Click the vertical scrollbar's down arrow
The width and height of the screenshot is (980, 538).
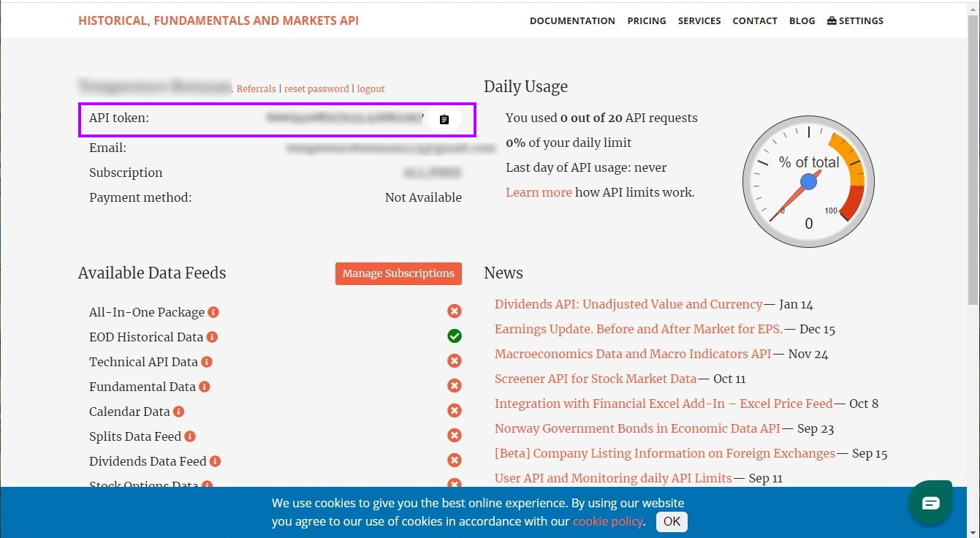[x=974, y=532]
